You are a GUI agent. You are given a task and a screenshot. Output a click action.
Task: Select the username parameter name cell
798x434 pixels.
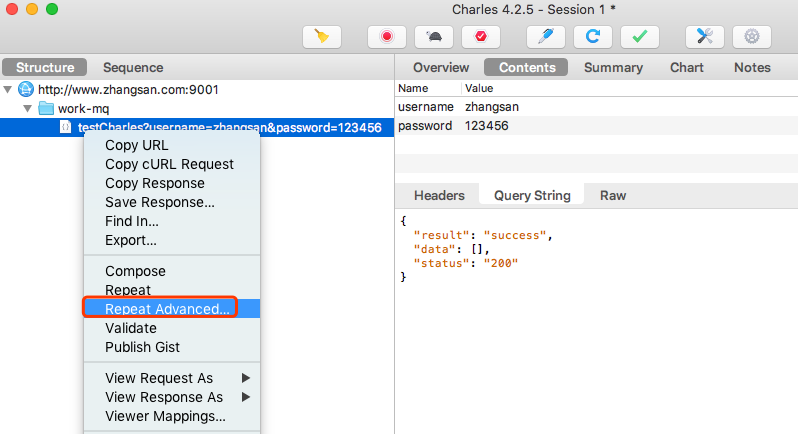pos(428,107)
